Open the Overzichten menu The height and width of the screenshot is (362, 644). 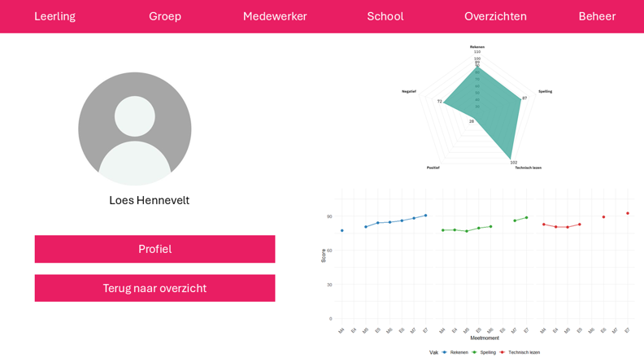tap(495, 16)
